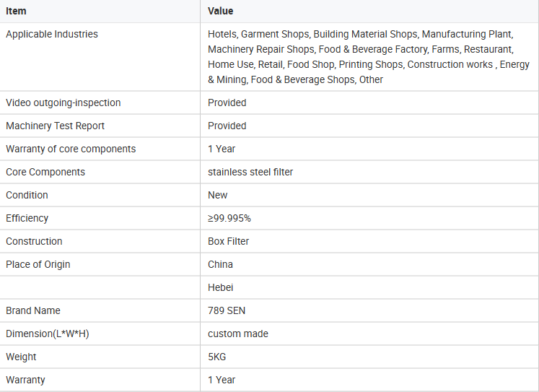Click the Warranty label in last row

click(x=25, y=380)
